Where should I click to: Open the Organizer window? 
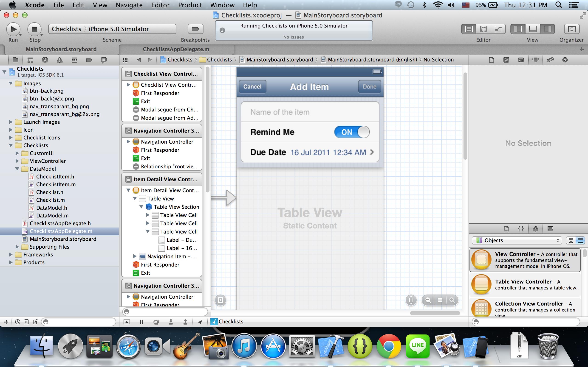571,29
